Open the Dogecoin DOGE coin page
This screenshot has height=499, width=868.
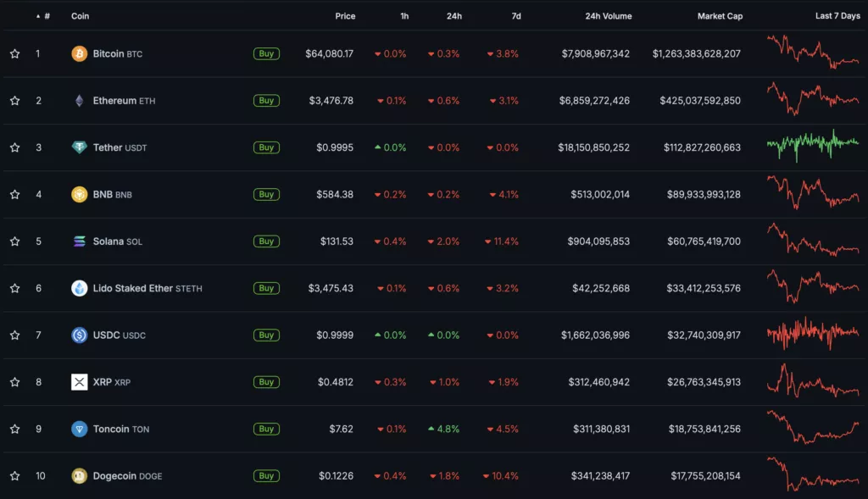(x=127, y=476)
